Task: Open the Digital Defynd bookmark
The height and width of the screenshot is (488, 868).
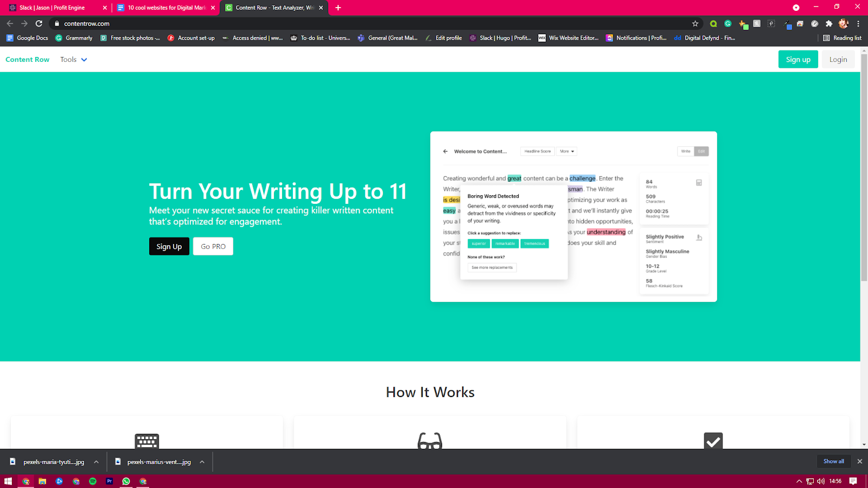Action: pos(705,38)
